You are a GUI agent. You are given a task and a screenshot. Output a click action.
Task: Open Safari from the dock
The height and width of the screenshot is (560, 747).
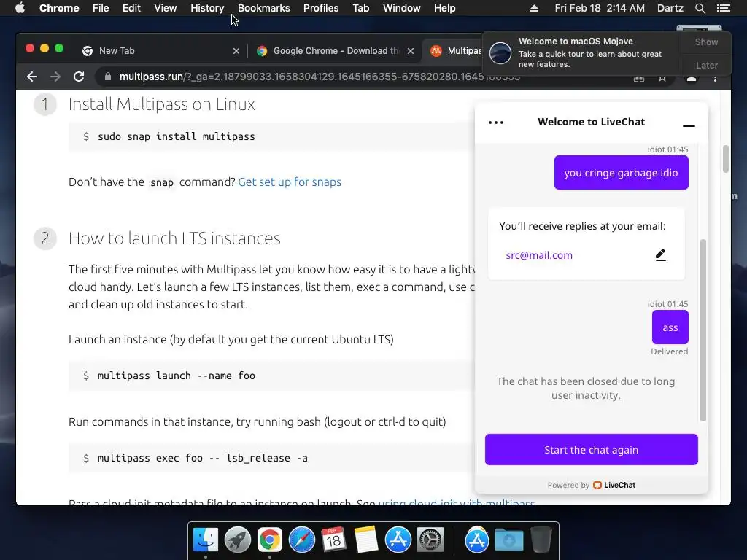pos(301,540)
